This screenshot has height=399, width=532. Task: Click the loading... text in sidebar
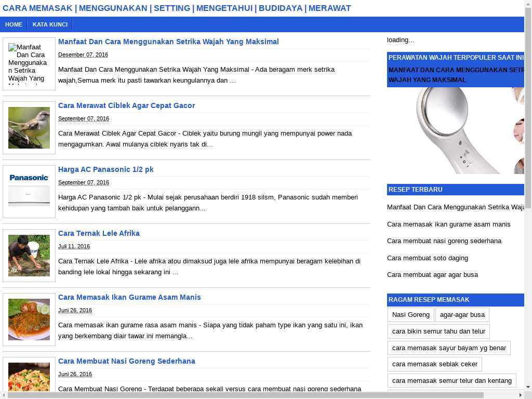pos(401,40)
